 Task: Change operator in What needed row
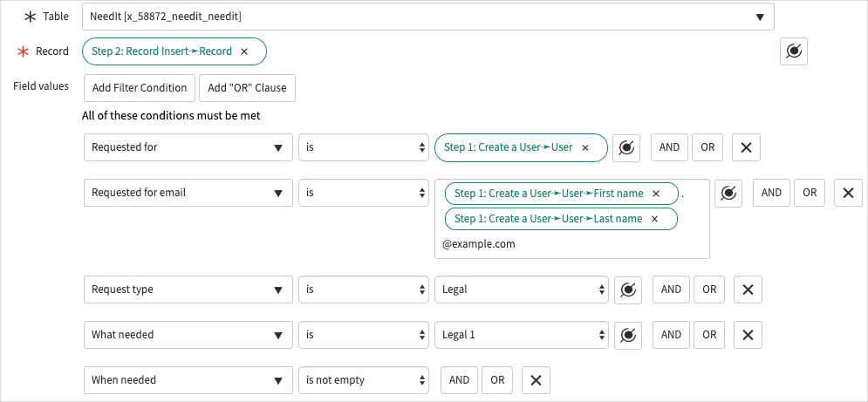coord(364,336)
